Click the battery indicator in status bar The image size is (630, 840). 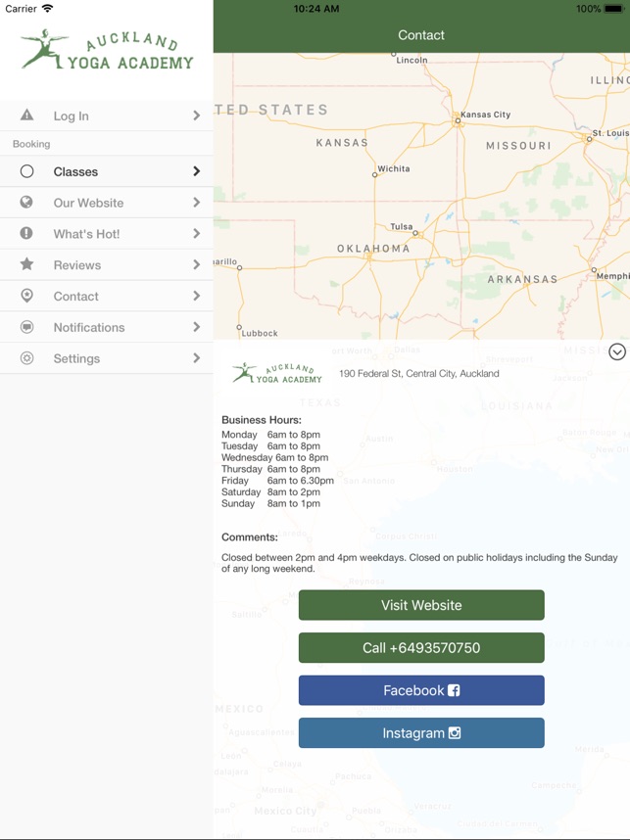[x=613, y=9]
